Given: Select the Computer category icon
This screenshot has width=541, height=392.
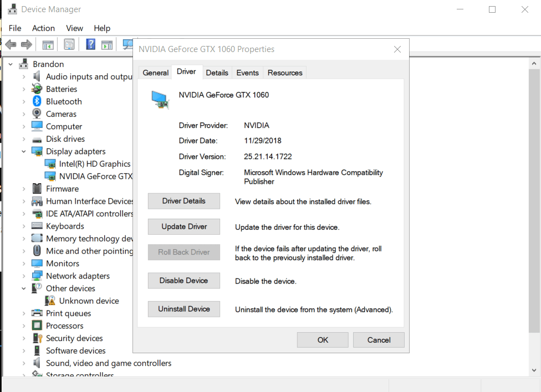Looking at the screenshot, I should click(37, 126).
